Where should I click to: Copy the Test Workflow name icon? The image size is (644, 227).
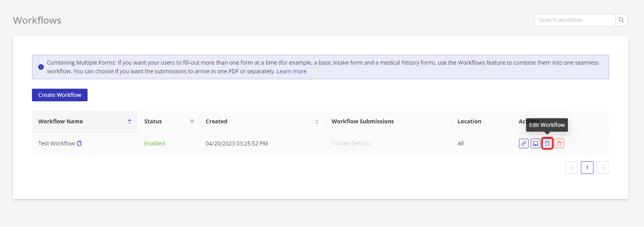click(79, 143)
